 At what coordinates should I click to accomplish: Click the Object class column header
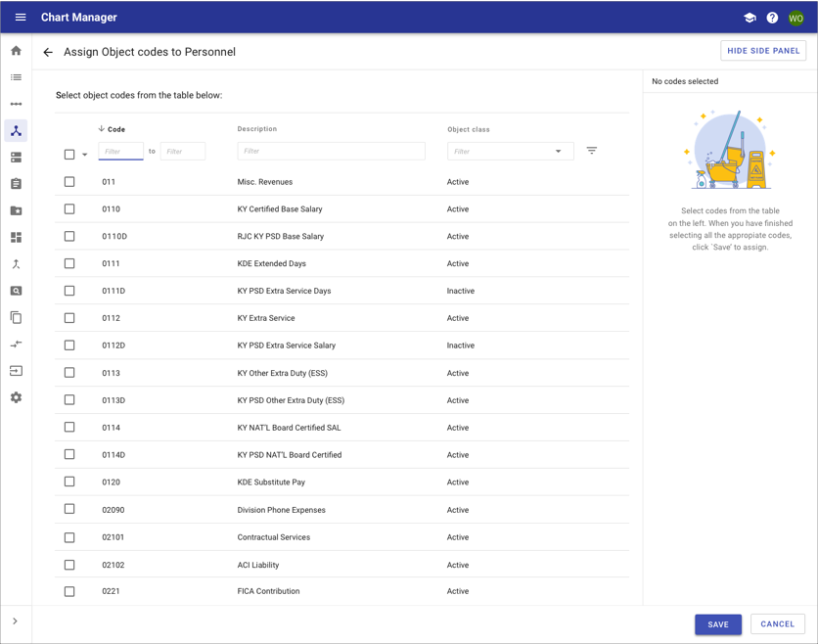tap(469, 129)
